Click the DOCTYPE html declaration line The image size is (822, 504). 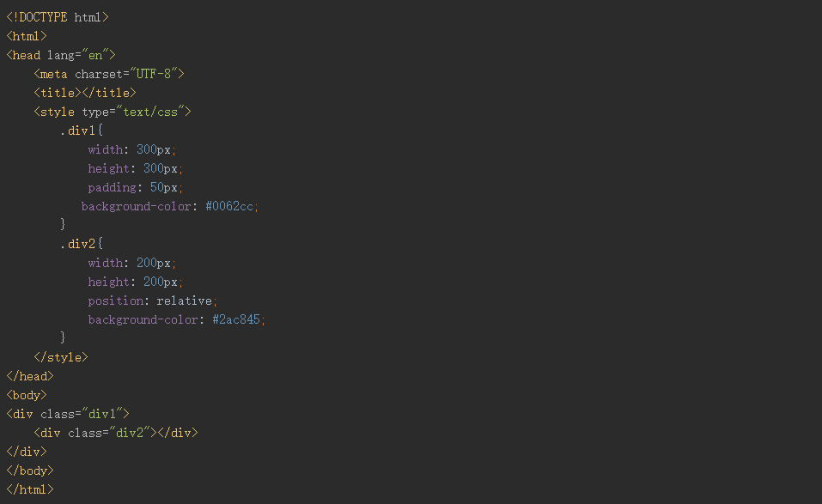(58, 17)
